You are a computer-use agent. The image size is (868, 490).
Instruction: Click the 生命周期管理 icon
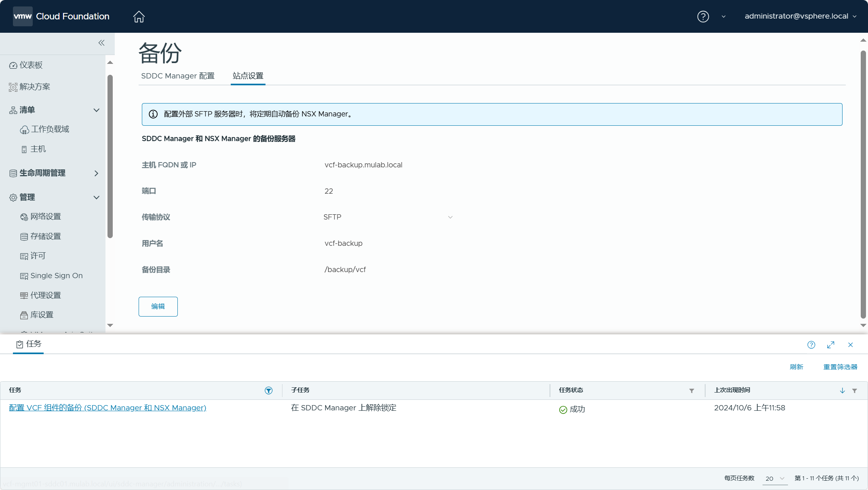click(x=13, y=173)
